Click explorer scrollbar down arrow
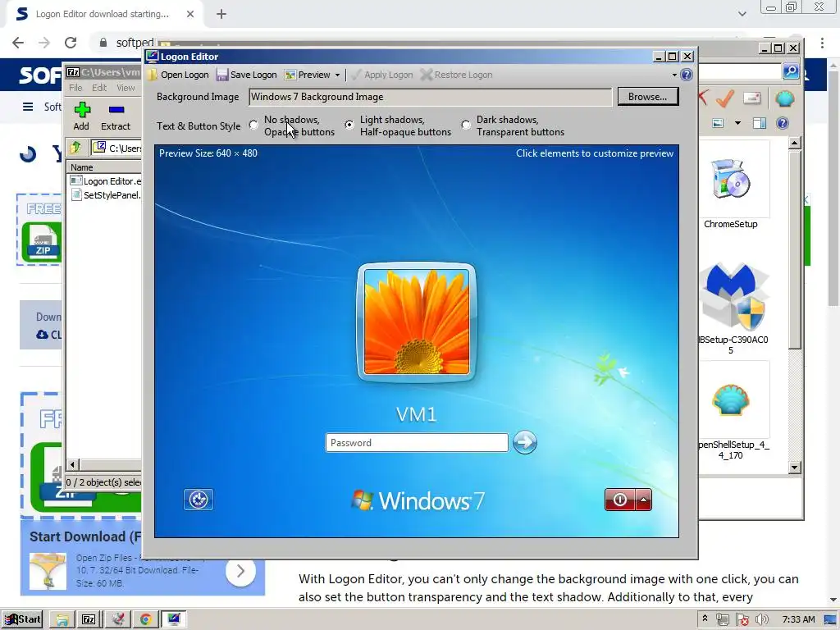This screenshot has height=630, width=840. click(x=795, y=467)
